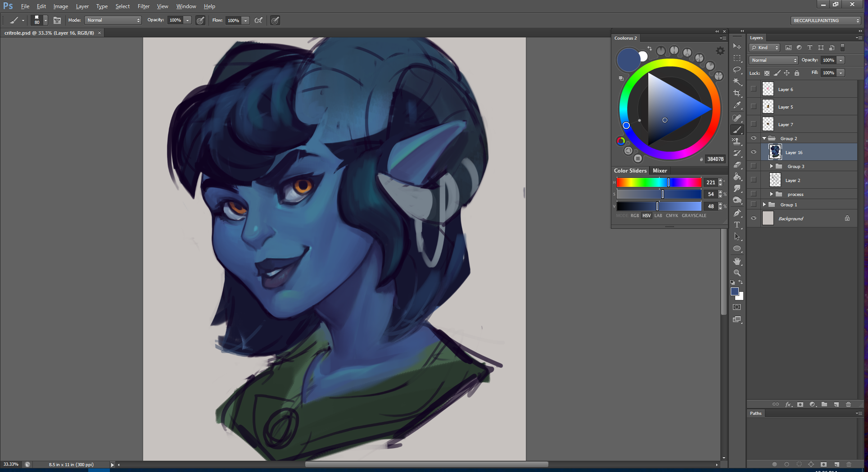
Task: Select the Eraser tool
Action: pyautogui.click(x=737, y=165)
